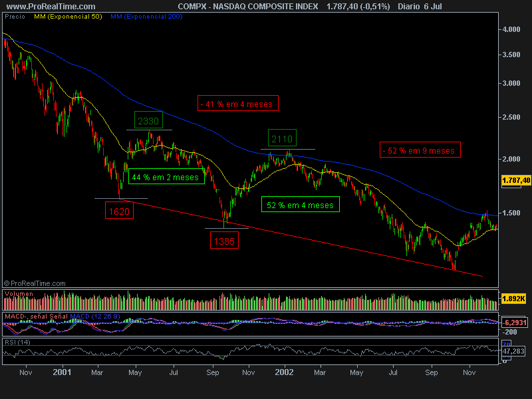Click the 2001 year label on time axis
This screenshot has width=532, height=399.
coord(62,372)
